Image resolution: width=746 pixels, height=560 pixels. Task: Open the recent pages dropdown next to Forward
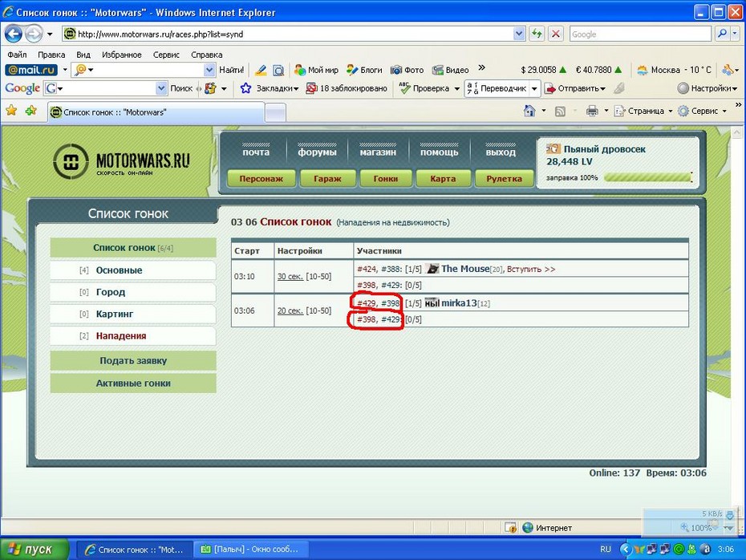[x=50, y=34]
